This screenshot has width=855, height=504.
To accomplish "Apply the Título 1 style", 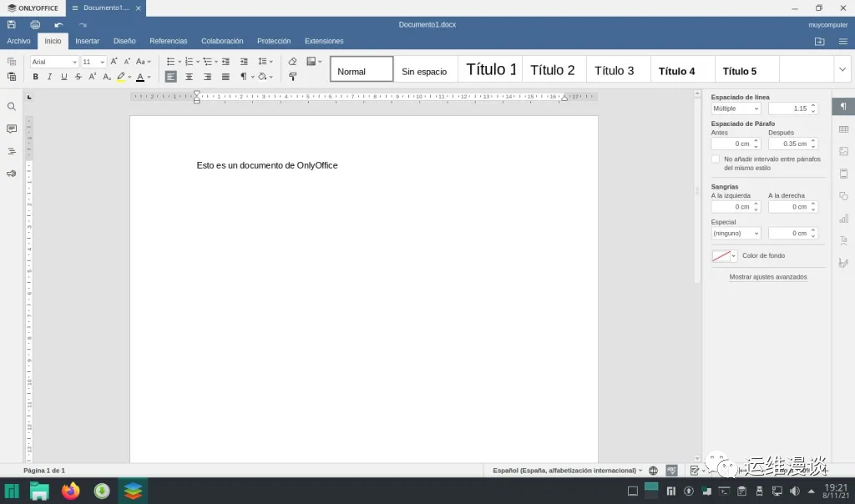I will 490,70.
